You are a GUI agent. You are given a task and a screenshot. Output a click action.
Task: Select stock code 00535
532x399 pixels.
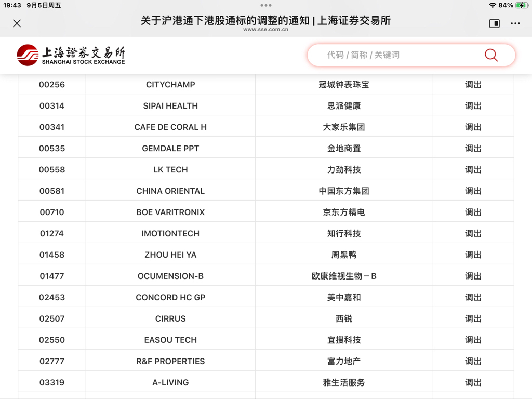(x=52, y=149)
